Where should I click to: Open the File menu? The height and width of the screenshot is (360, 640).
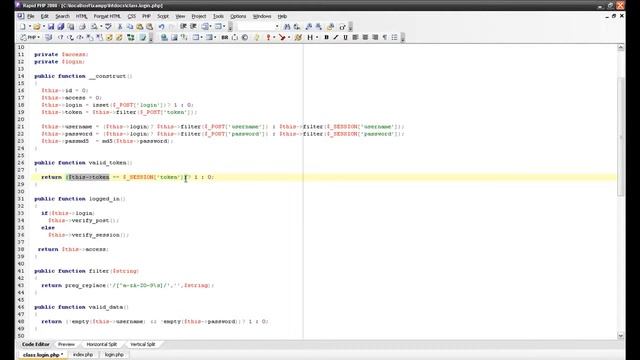pos(31,16)
